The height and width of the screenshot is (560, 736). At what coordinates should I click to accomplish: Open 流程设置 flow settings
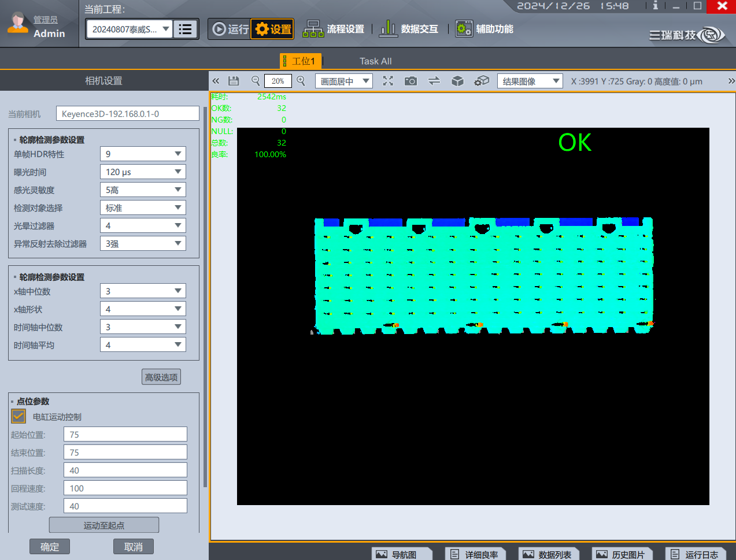coord(334,29)
